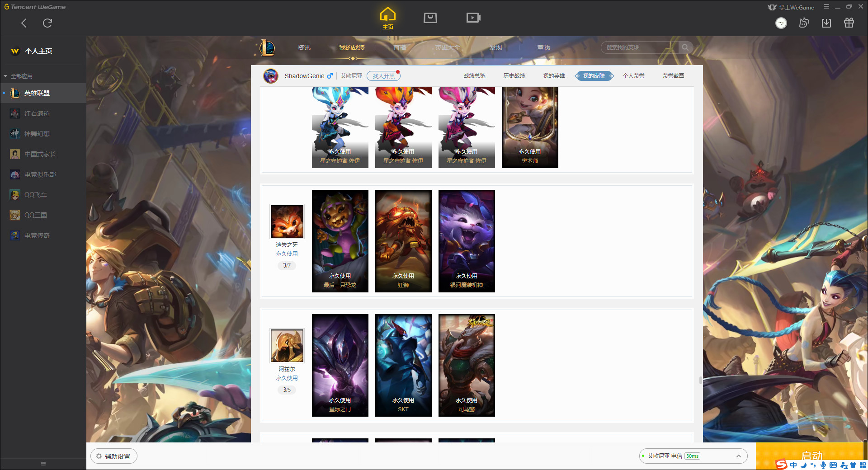This screenshot has height=470, width=868.
Task: Click the refresh icon
Action: point(47,23)
